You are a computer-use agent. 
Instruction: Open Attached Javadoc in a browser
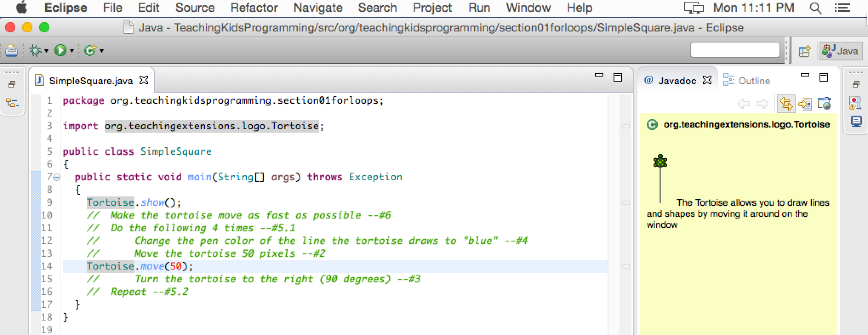tap(824, 103)
